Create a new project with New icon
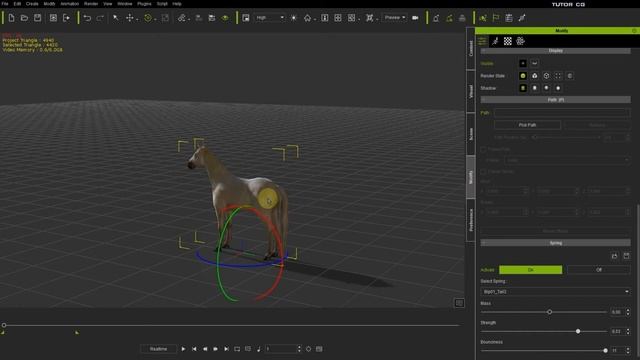 (11, 18)
